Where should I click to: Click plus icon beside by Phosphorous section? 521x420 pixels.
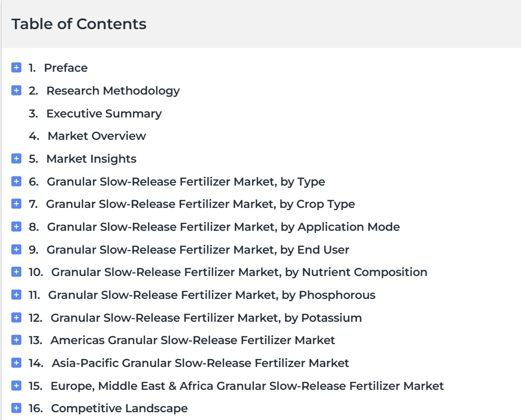pos(16,295)
